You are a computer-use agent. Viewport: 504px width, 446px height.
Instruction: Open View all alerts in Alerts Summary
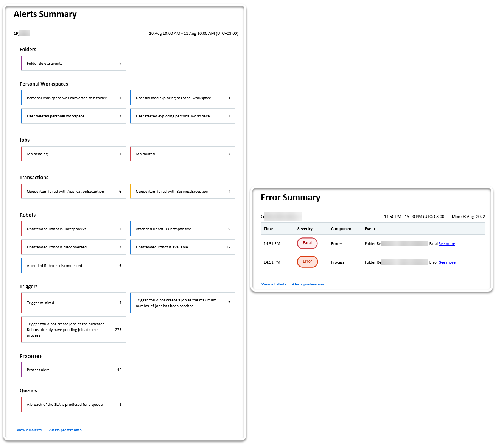coord(29,430)
